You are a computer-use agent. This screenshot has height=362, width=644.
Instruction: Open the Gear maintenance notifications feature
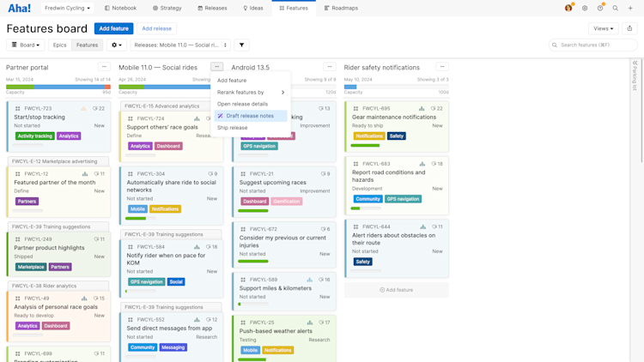[x=394, y=118]
